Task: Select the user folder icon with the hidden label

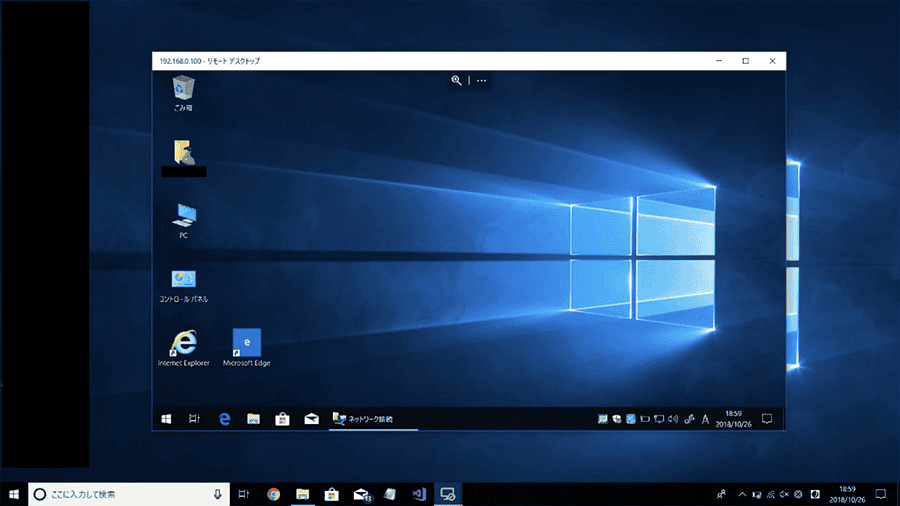Action: point(184,158)
